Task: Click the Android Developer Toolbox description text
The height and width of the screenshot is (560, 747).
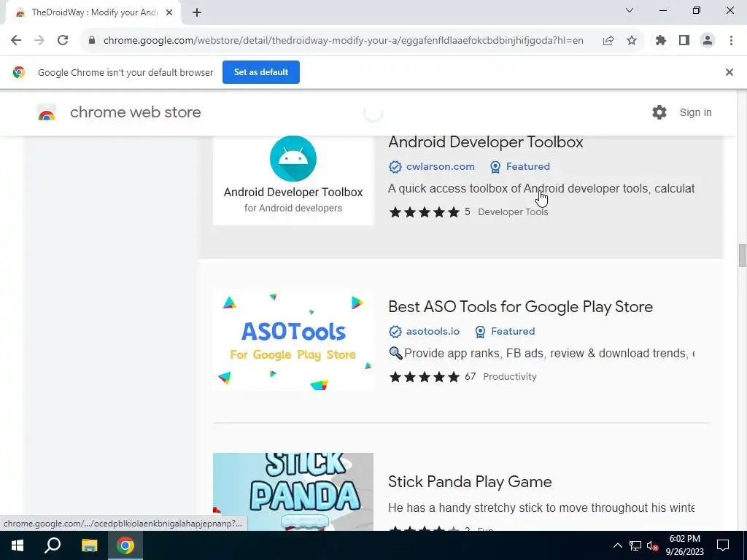Action: pos(541,189)
